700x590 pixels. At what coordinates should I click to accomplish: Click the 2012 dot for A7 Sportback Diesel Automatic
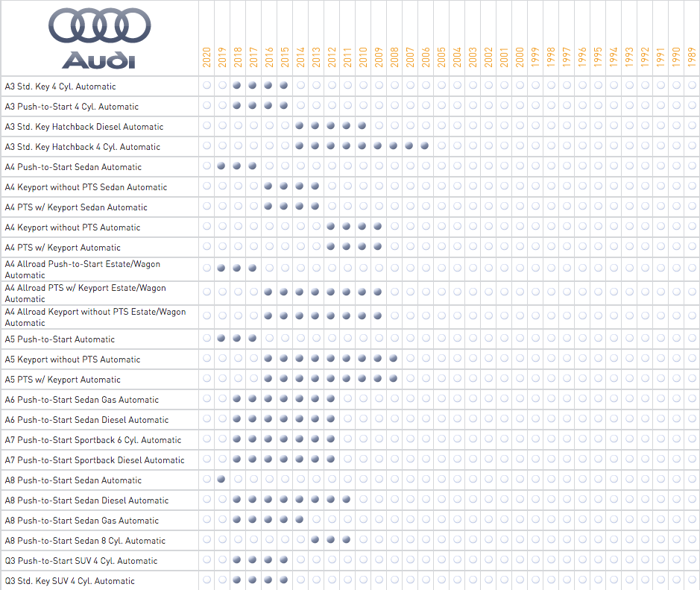tap(331, 459)
